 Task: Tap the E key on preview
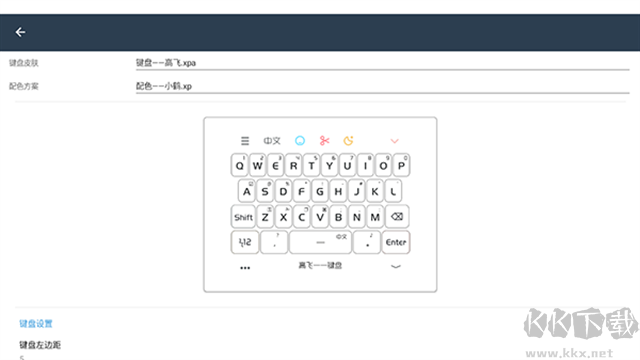[x=276, y=165]
